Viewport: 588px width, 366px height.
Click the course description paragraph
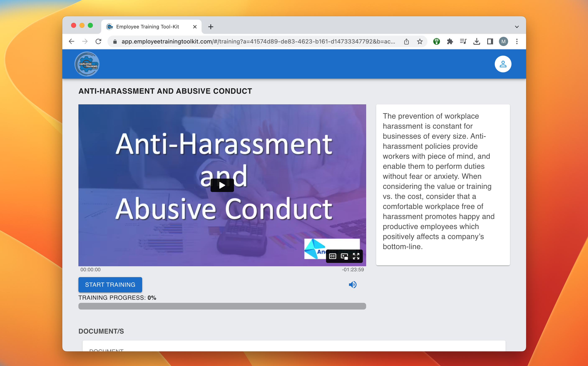point(438,181)
